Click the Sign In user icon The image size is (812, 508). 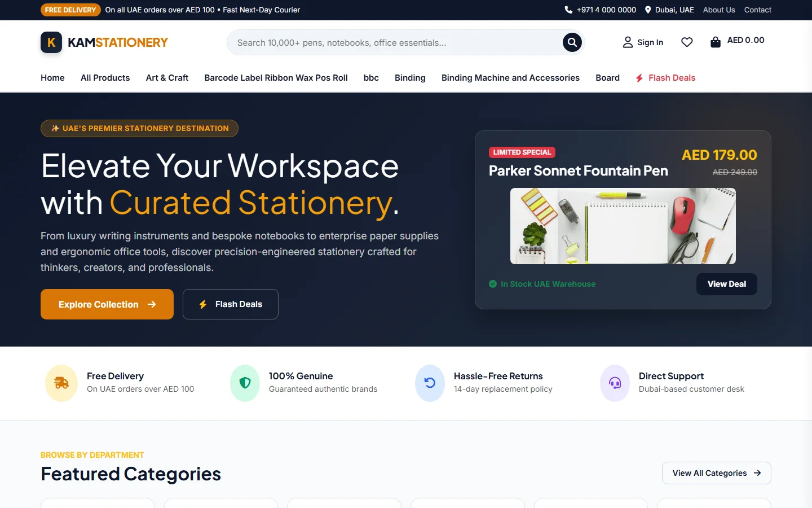coord(628,42)
